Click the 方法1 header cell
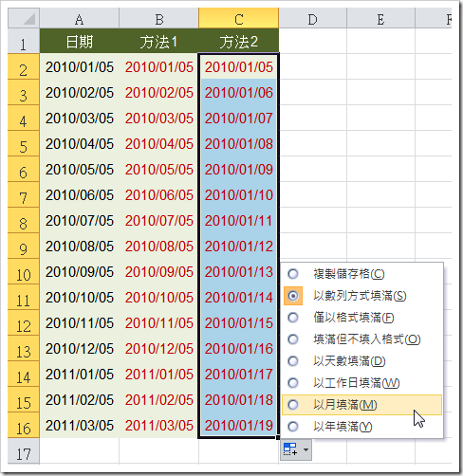 pyautogui.click(x=159, y=41)
